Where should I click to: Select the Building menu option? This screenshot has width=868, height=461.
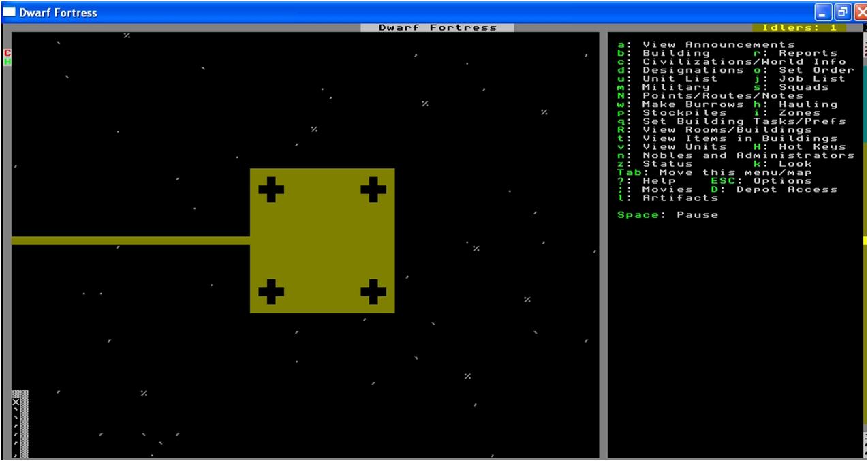point(664,53)
